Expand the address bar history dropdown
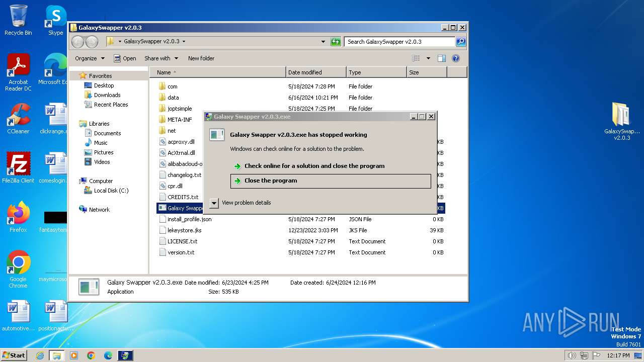The width and height of the screenshot is (644, 362). (323, 42)
